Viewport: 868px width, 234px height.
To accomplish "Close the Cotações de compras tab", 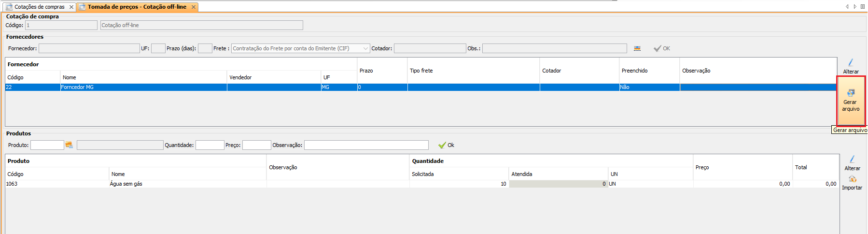I will (71, 7).
